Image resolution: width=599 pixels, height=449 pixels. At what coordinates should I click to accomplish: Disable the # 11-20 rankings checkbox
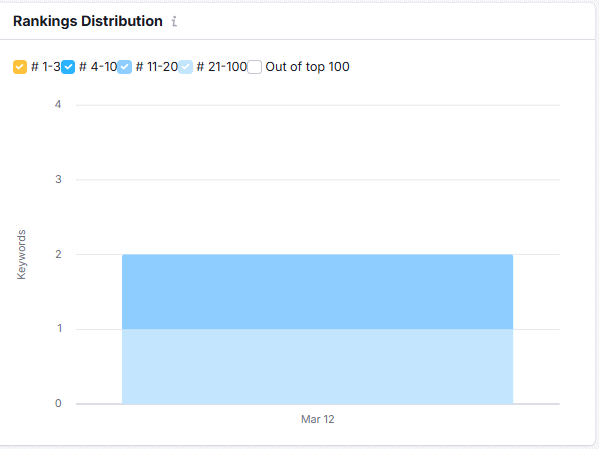click(125, 67)
